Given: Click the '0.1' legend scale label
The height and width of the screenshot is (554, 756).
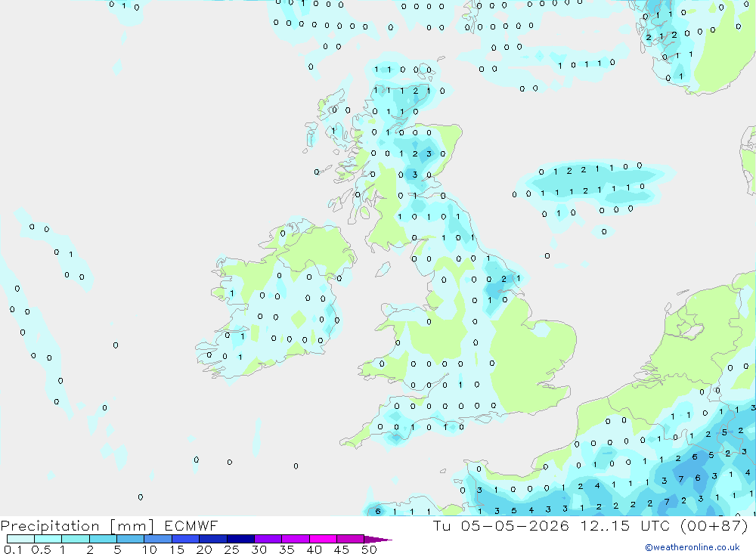Looking at the screenshot, I should click(13, 549).
